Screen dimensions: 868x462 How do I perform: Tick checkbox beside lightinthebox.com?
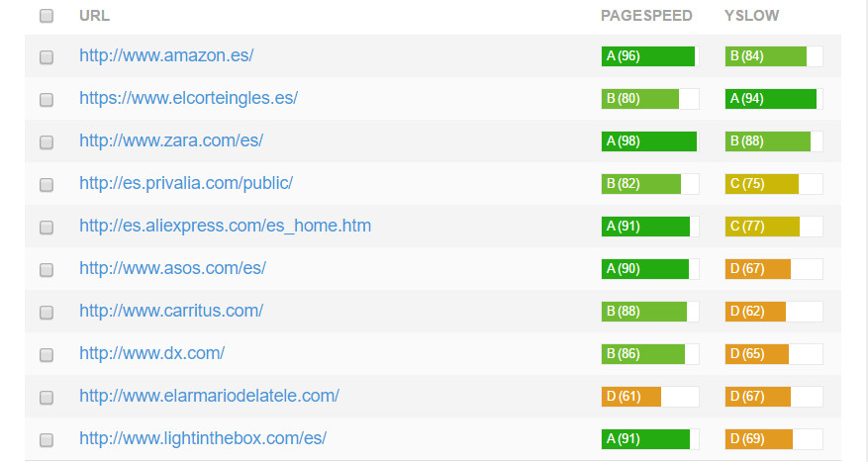tap(47, 440)
